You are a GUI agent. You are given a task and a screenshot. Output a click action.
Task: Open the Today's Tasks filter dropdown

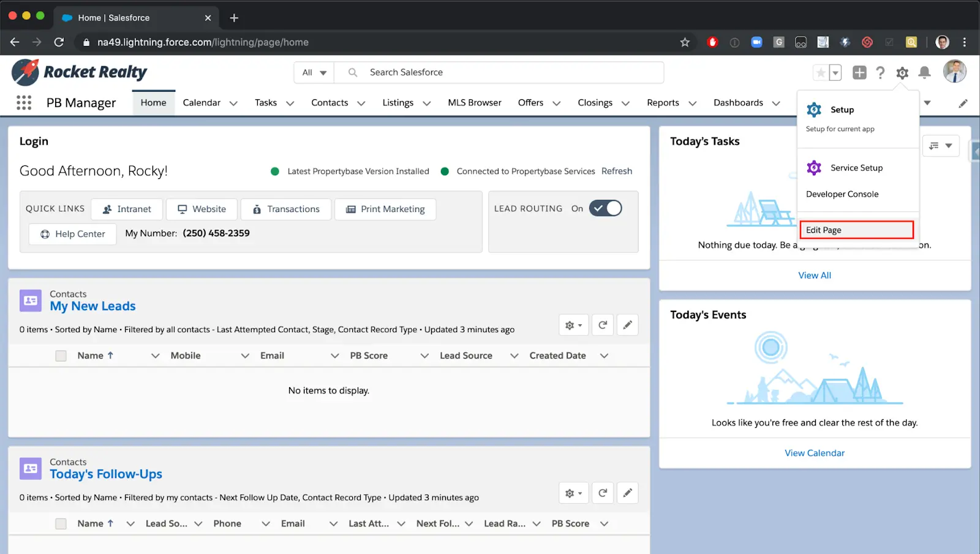(941, 146)
